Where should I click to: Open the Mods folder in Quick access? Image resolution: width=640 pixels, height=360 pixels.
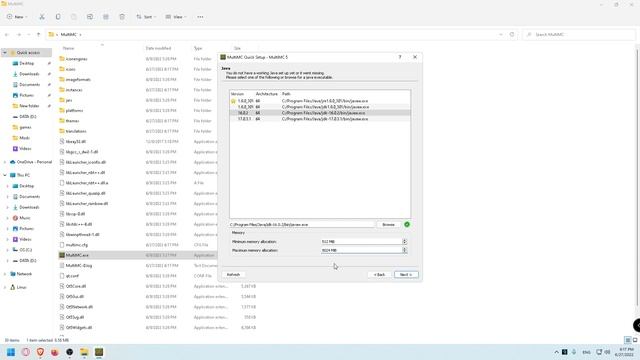coord(24,138)
